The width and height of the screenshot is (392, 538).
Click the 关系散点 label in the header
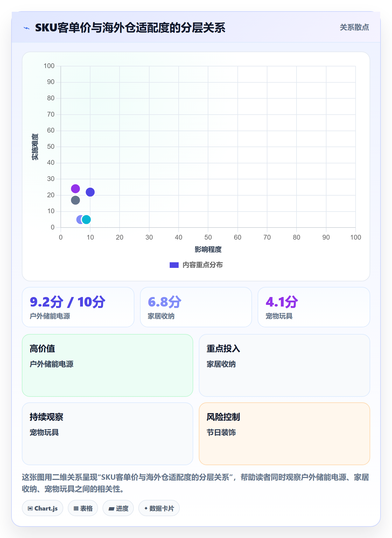[354, 27]
